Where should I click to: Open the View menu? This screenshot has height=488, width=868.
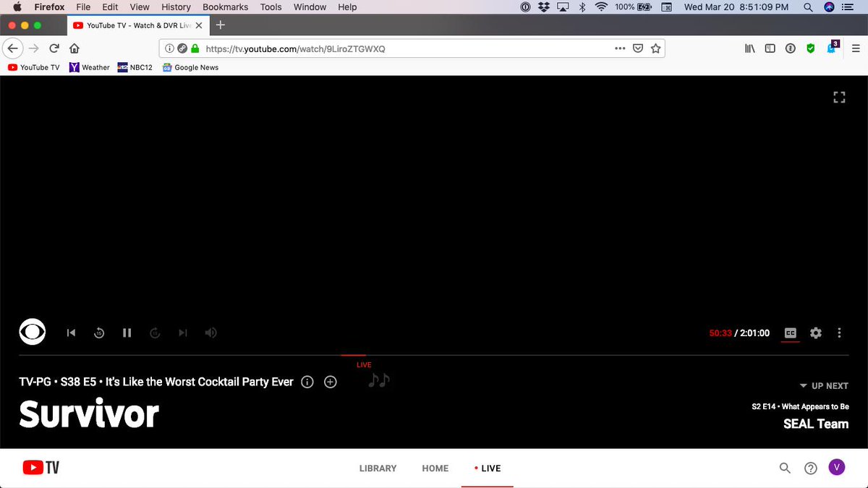point(140,7)
